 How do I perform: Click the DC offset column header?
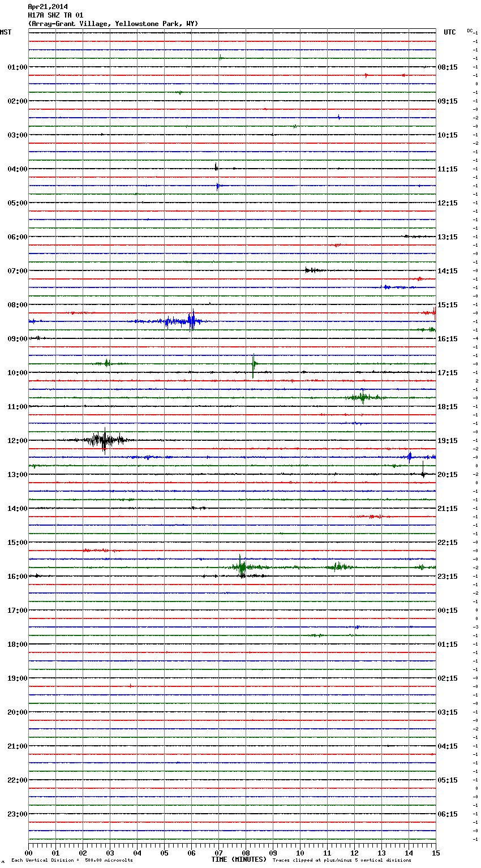pyautogui.click(x=470, y=31)
